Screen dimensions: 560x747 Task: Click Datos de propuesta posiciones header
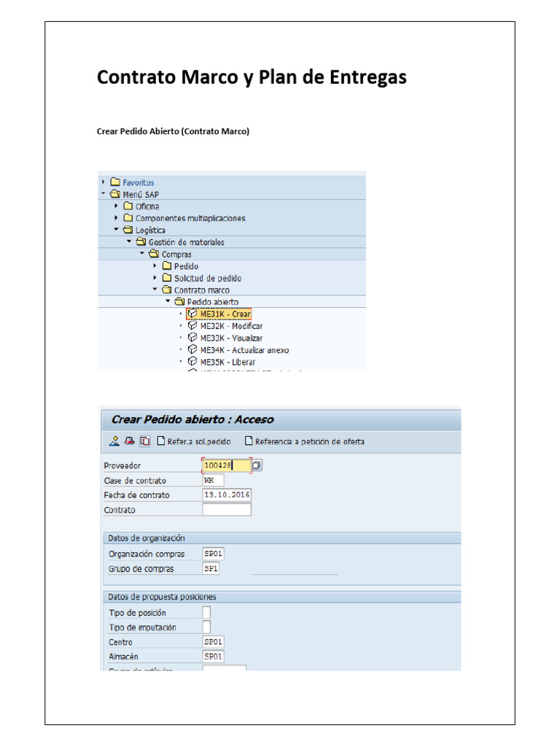point(282,597)
